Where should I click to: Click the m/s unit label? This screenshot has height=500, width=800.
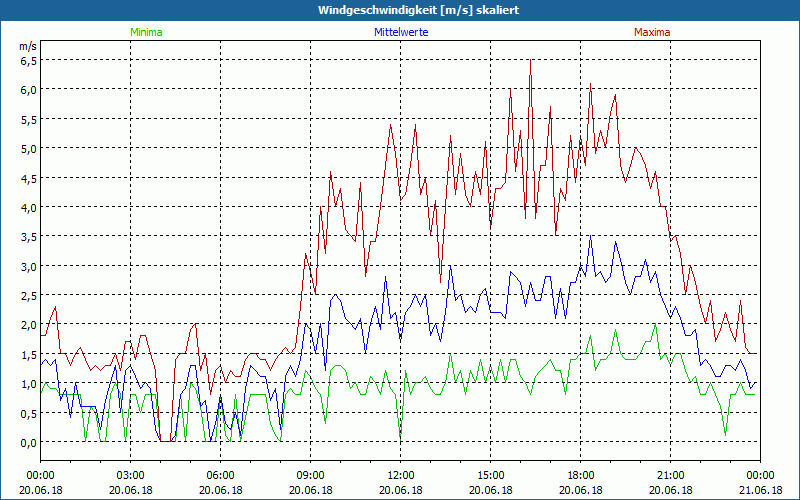coord(28,46)
